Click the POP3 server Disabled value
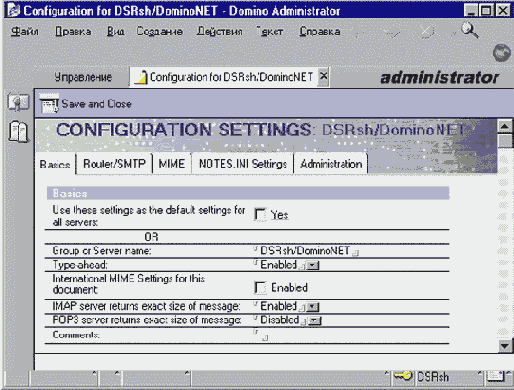The width and height of the screenshot is (514, 390). point(279,320)
